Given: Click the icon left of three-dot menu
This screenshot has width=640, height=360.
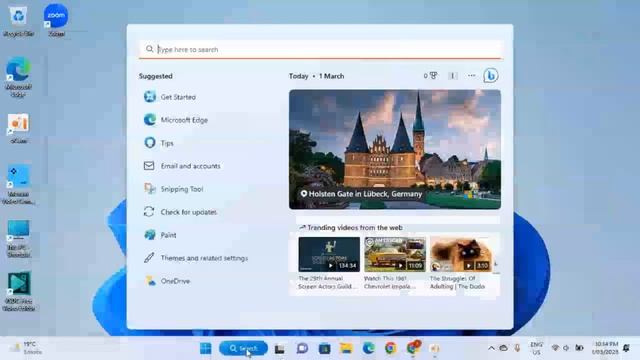Looking at the screenshot, I should [453, 76].
